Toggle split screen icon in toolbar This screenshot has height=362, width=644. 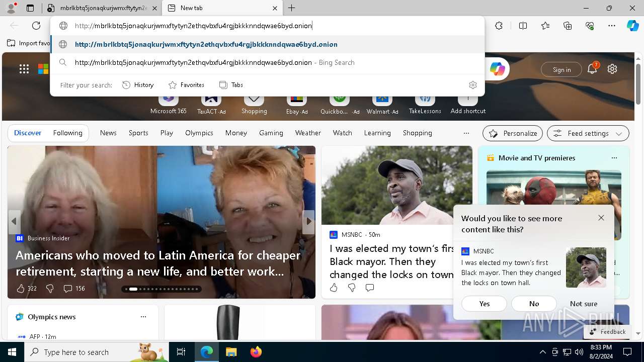click(523, 26)
